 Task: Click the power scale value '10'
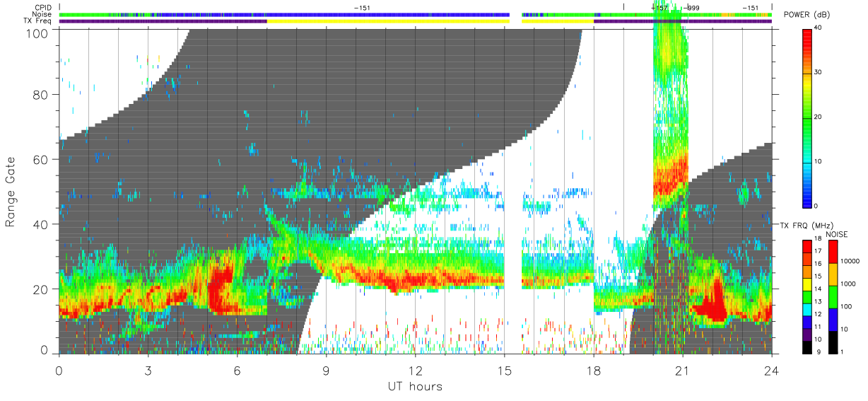coord(819,161)
